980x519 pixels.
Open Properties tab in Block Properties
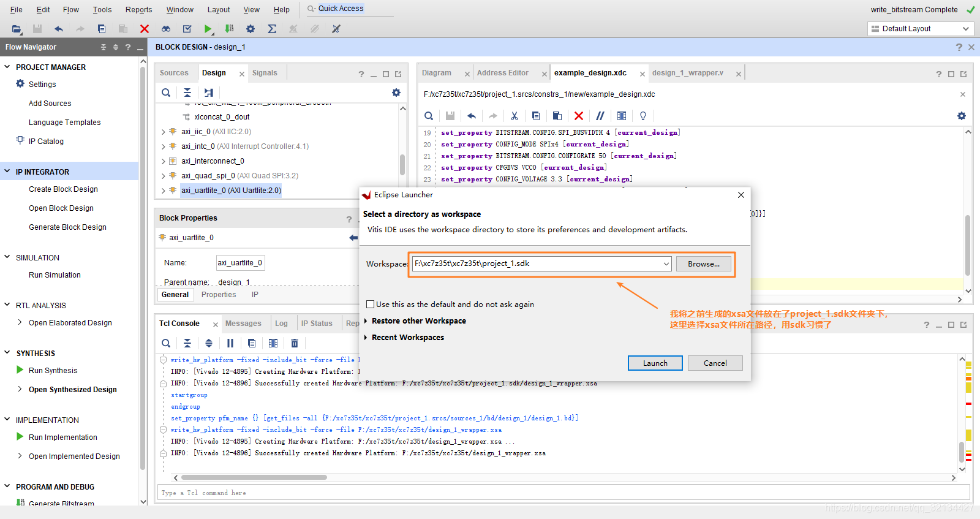tap(219, 295)
